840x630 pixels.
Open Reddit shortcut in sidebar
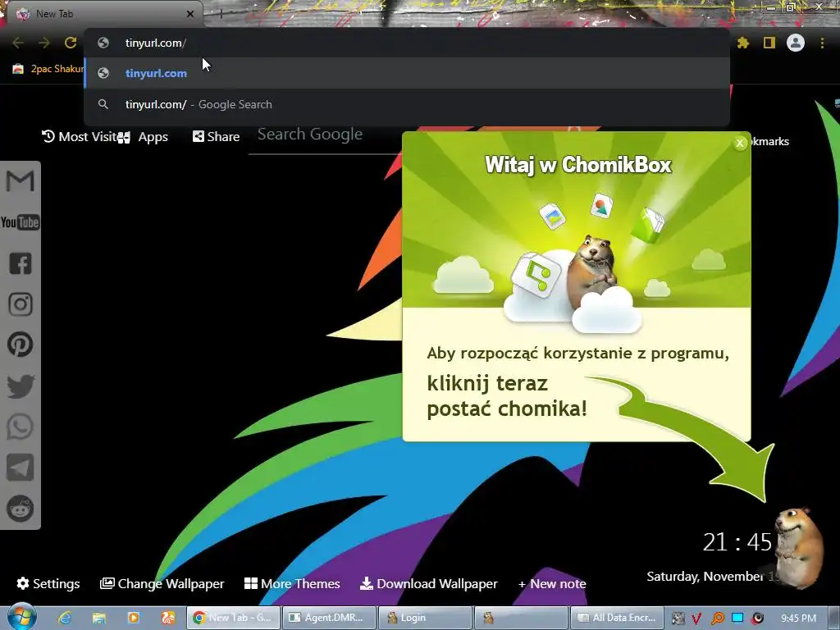click(21, 509)
